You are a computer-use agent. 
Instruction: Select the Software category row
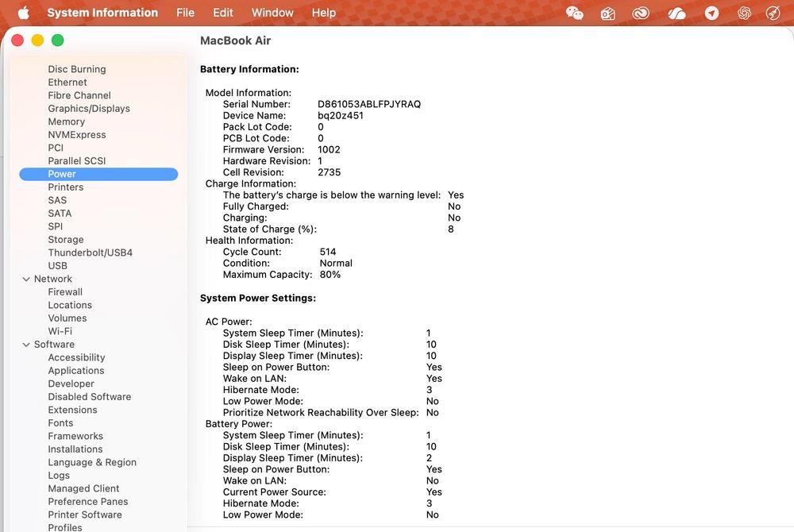tap(54, 344)
